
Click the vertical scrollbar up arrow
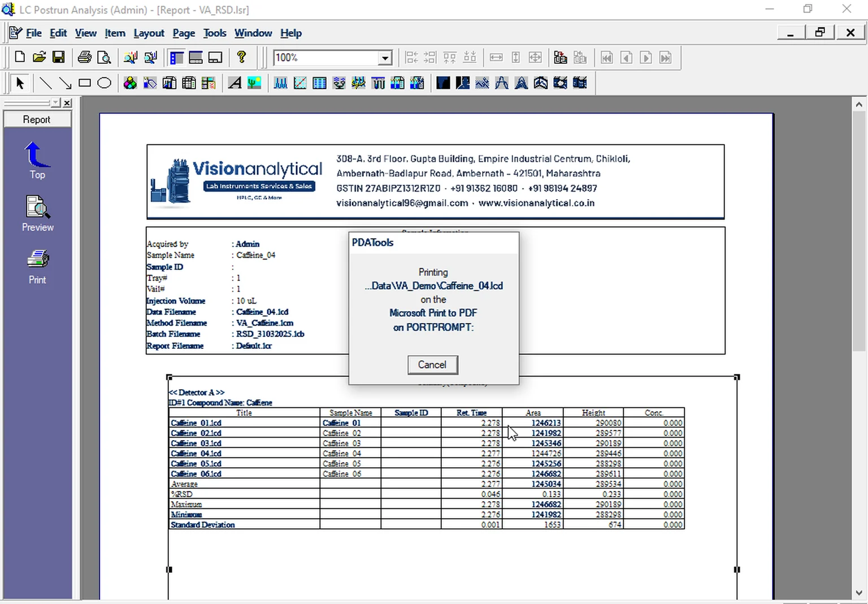(x=859, y=104)
